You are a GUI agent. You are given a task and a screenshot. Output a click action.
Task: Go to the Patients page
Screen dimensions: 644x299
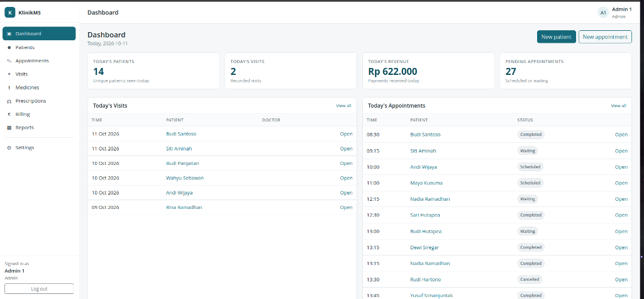click(39, 47)
